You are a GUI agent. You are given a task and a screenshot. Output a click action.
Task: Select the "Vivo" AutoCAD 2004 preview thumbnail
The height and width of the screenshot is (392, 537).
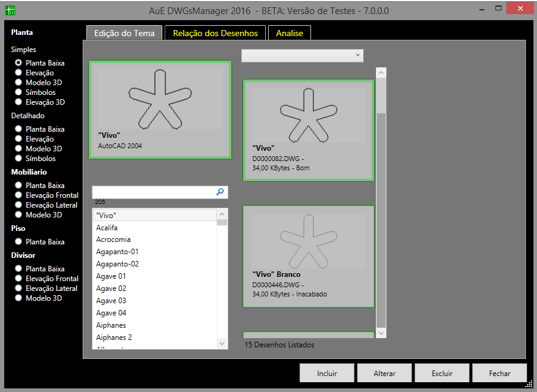160,110
